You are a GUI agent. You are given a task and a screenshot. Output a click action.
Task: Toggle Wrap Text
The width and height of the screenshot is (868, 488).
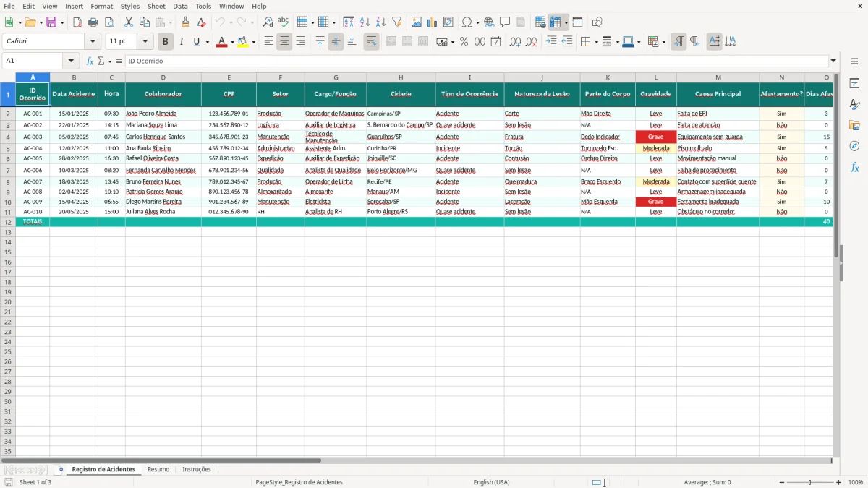pos(371,42)
